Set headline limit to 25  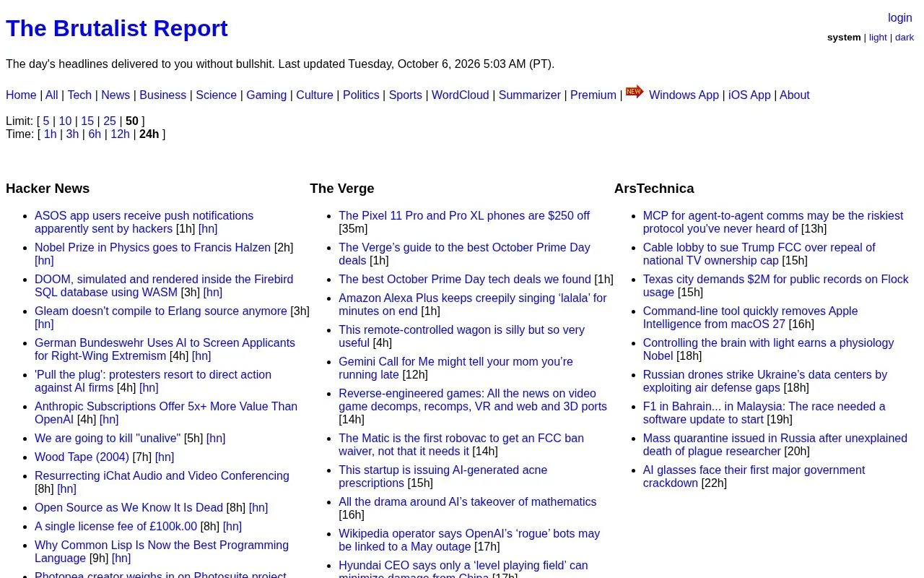[110, 121]
